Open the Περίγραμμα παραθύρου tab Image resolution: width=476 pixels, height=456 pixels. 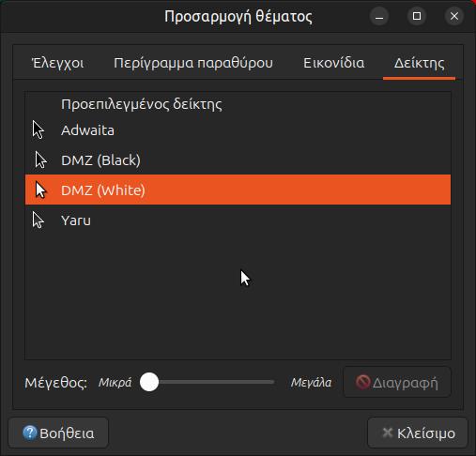click(x=193, y=63)
